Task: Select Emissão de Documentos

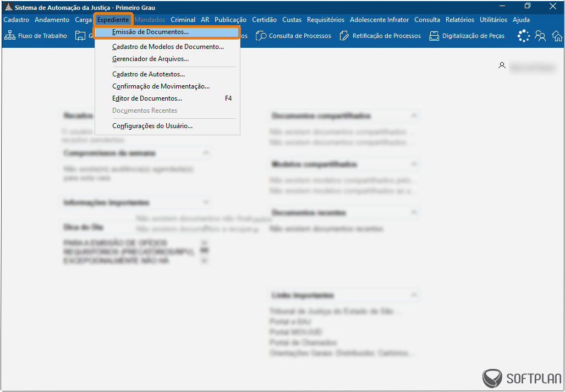Action: click(x=167, y=32)
